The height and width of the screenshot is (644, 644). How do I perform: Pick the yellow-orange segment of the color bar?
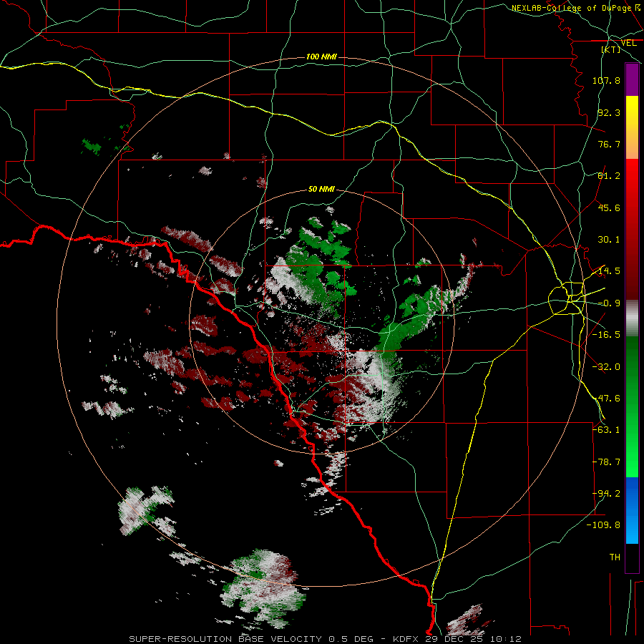(632, 127)
